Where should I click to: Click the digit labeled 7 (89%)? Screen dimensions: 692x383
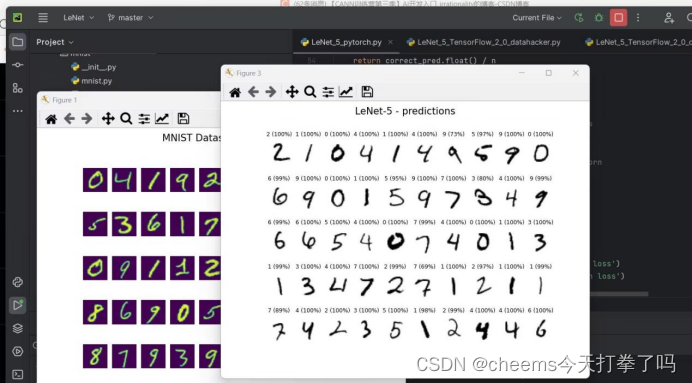278,330
